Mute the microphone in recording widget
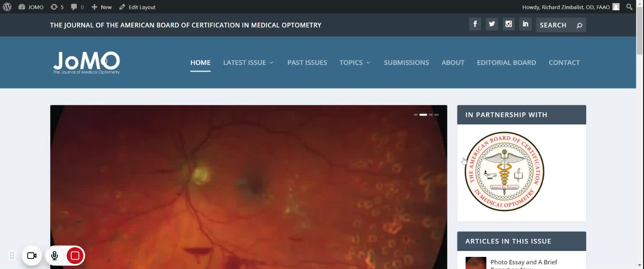Viewport: 644px width, 269px height. click(55, 256)
